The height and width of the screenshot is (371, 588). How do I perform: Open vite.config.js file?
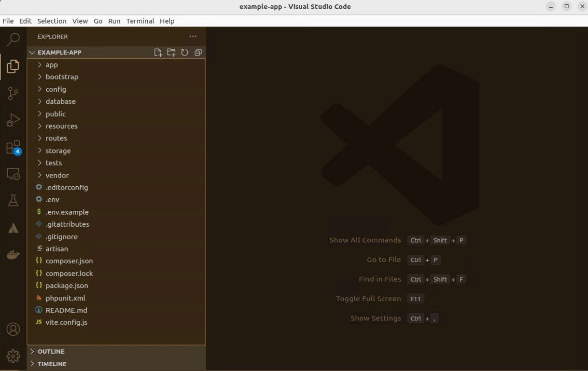pyautogui.click(x=116, y=322)
